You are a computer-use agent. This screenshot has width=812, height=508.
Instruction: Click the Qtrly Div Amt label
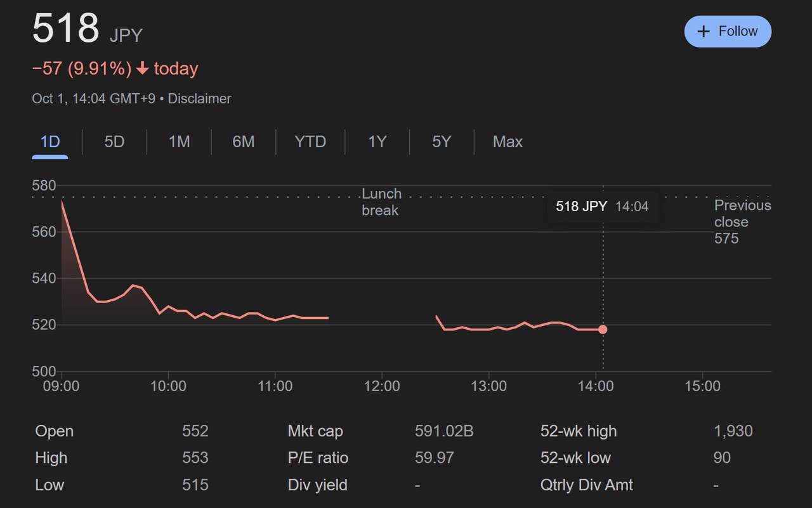(x=586, y=485)
